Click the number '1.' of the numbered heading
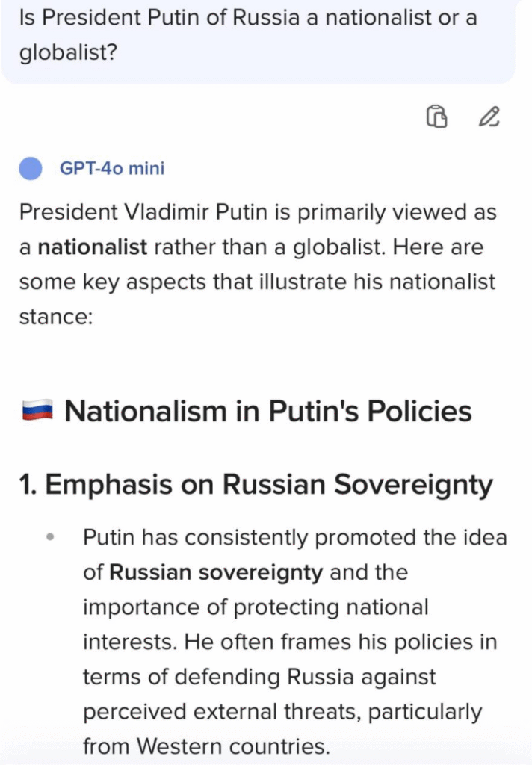The image size is (532, 765). [28, 484]
